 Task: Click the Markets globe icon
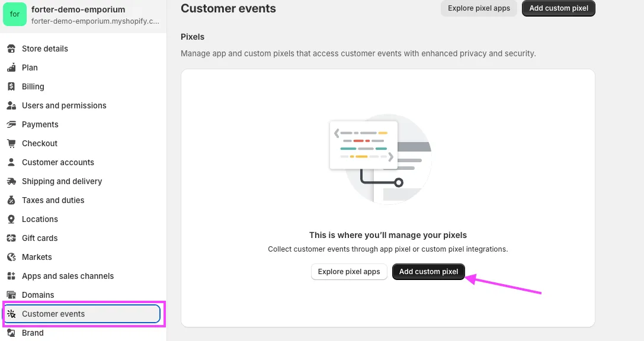[x=11, y=257]
